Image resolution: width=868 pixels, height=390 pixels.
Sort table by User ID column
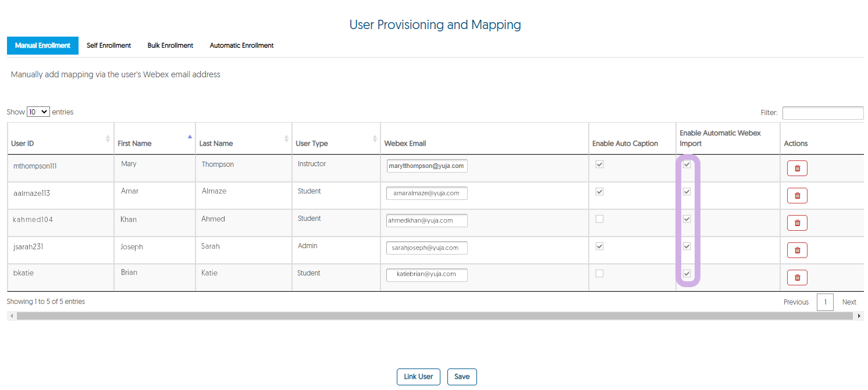pos(108,139)
